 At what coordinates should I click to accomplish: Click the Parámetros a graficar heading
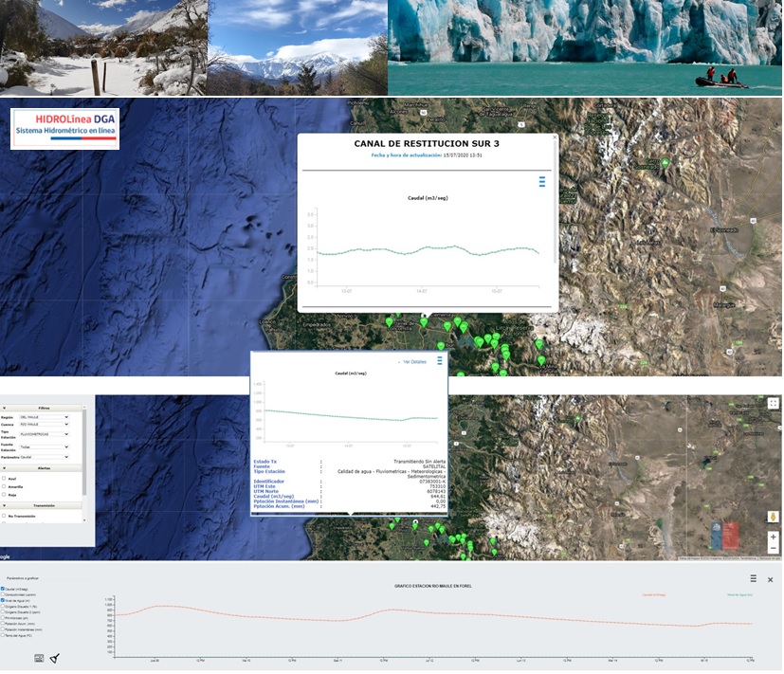pyautogui.click(x=23, y=578)
